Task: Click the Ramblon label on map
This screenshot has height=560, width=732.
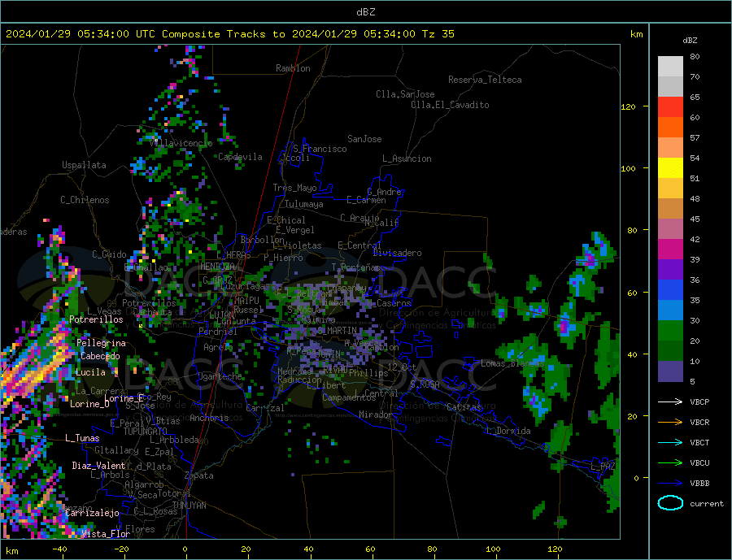Action: click(x=293, y=68)
